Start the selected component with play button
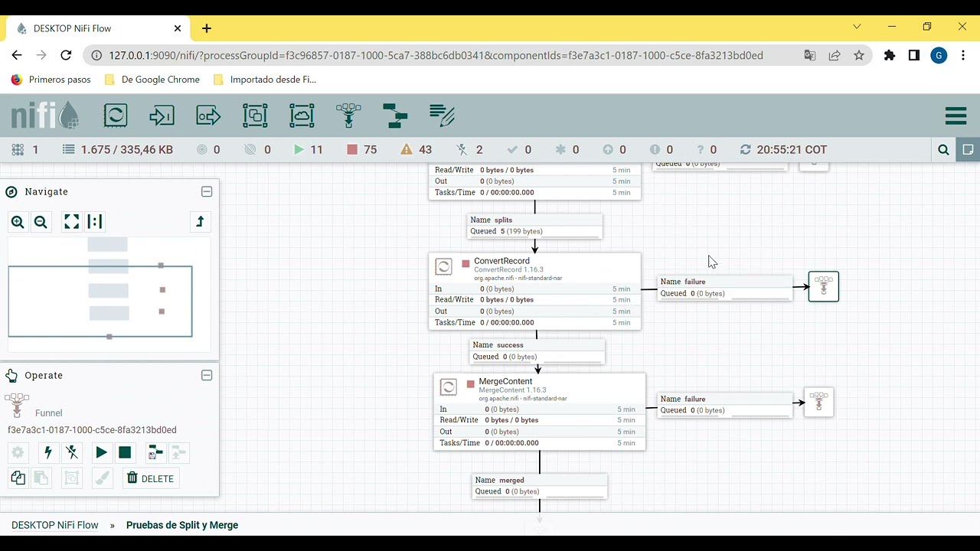980x551 pixels. pos(101,452)
